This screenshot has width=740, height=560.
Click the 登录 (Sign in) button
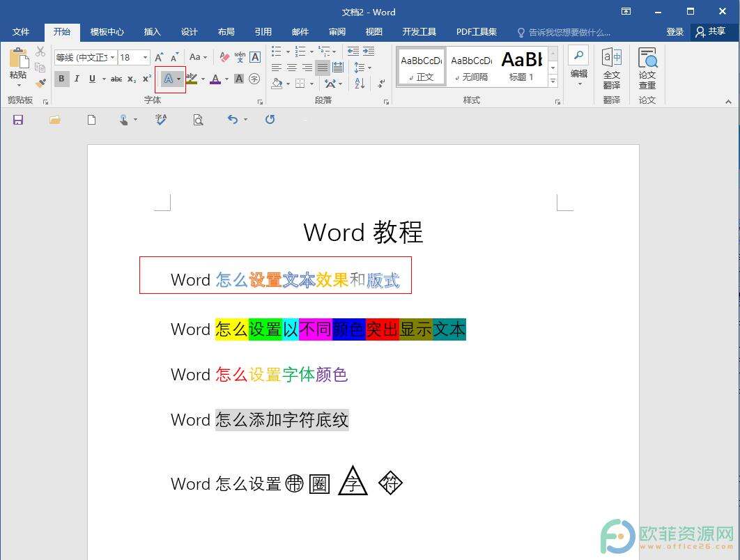tap(675, 31)
